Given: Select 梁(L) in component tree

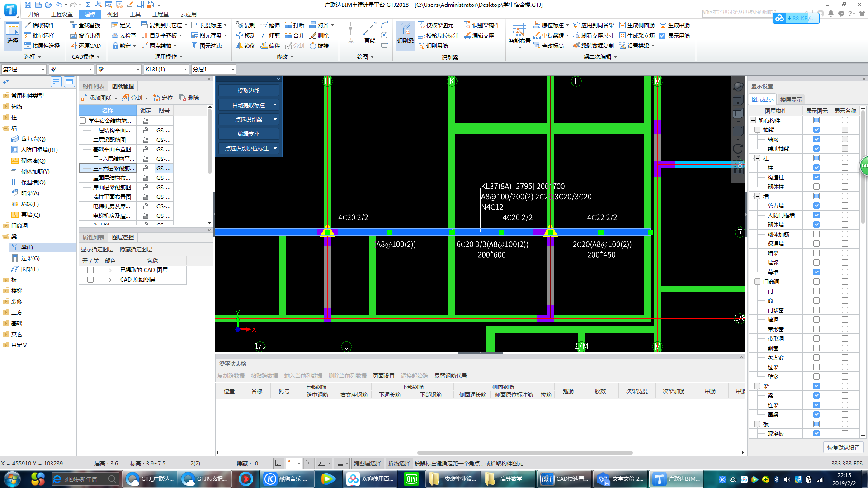Looking at the screenshot, I should (27, 247).
